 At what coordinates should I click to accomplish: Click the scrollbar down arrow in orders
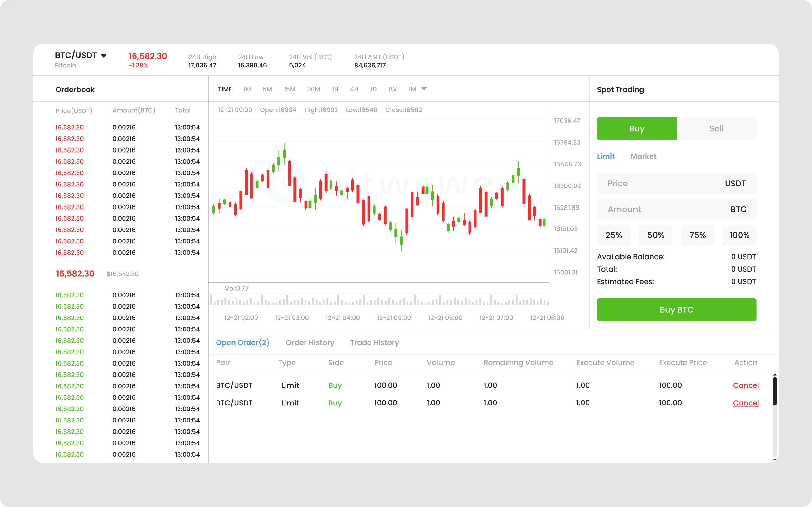click(x=775, y=460)
